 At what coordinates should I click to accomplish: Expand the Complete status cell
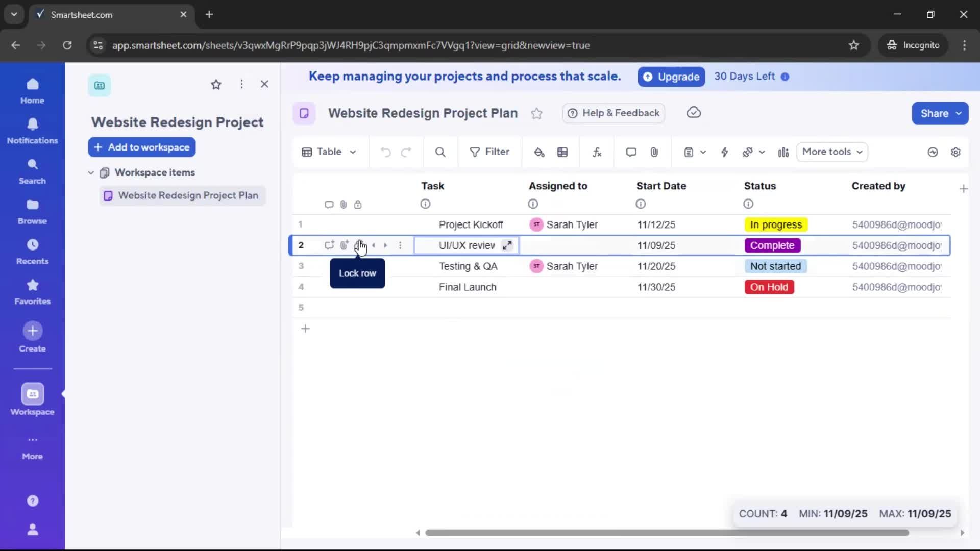point(772,245)
